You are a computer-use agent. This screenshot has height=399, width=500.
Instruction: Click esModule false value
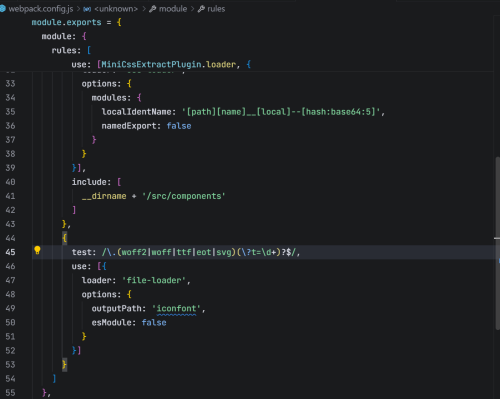154,323
